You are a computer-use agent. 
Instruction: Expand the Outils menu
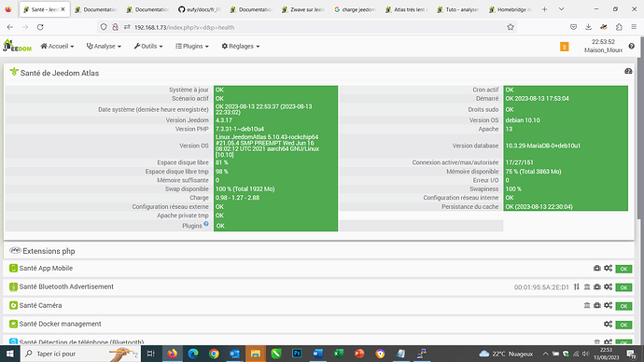tap(148, 47)
